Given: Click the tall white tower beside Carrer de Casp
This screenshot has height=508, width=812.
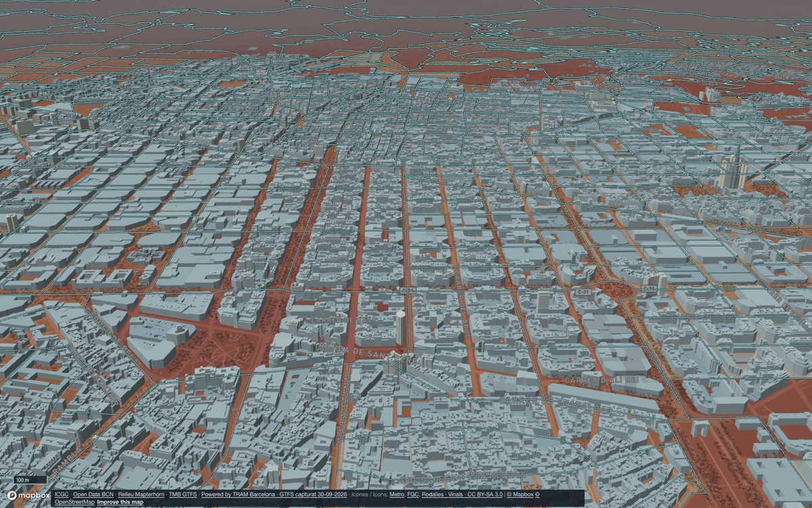Looking at the screenshot, I should [400, 328].
